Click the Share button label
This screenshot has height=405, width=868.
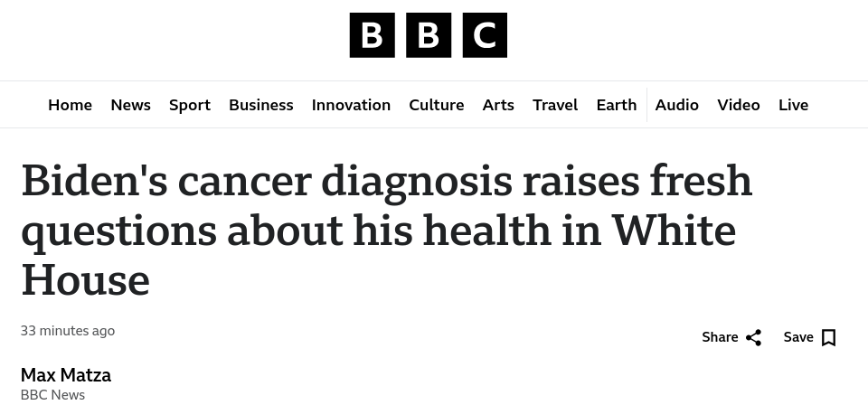coord(720,337)
